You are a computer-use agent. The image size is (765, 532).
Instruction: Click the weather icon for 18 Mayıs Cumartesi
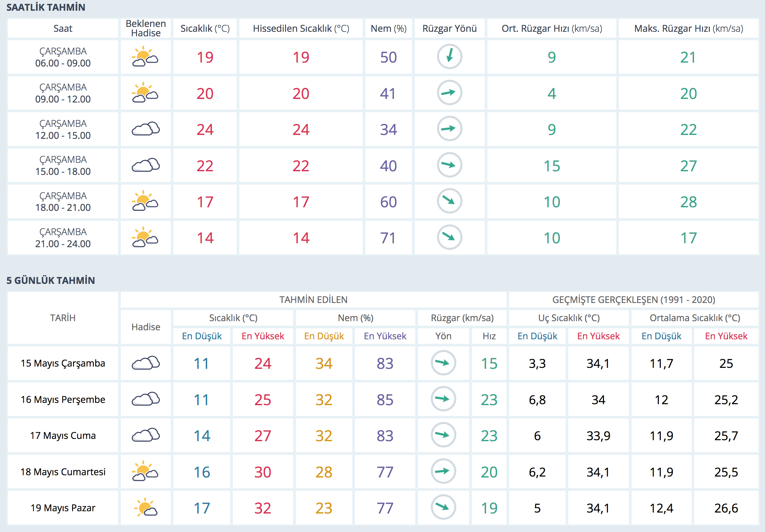[145, 471]
